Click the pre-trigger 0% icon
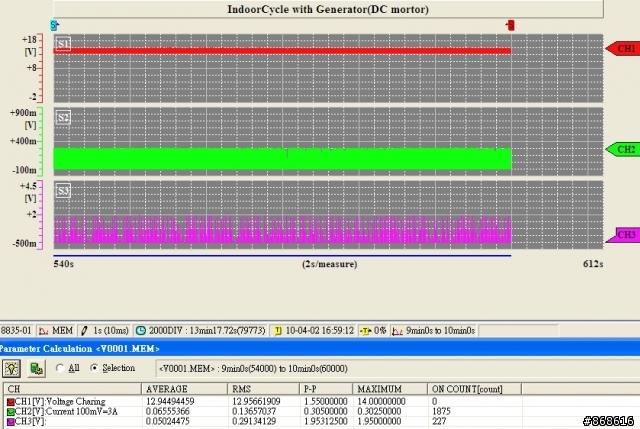The width and height of the screenshot is (640, 429). pos(365,331)
